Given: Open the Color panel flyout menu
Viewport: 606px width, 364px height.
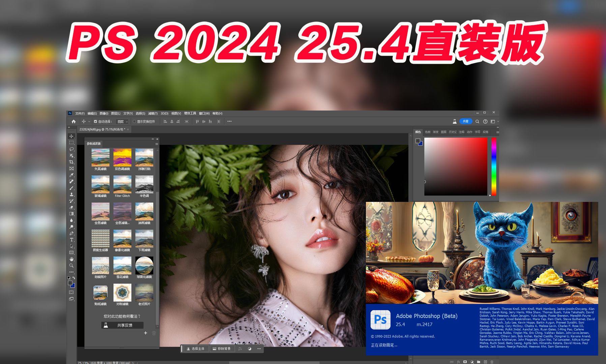Looking at the screenshot, I should pyautogui.click(x=497, y=132).
